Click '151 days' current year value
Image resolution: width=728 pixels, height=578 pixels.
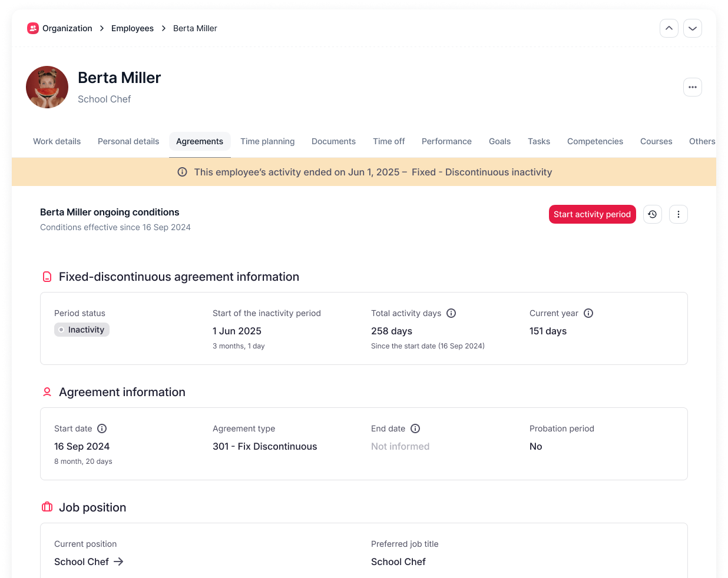pos(548,331)
